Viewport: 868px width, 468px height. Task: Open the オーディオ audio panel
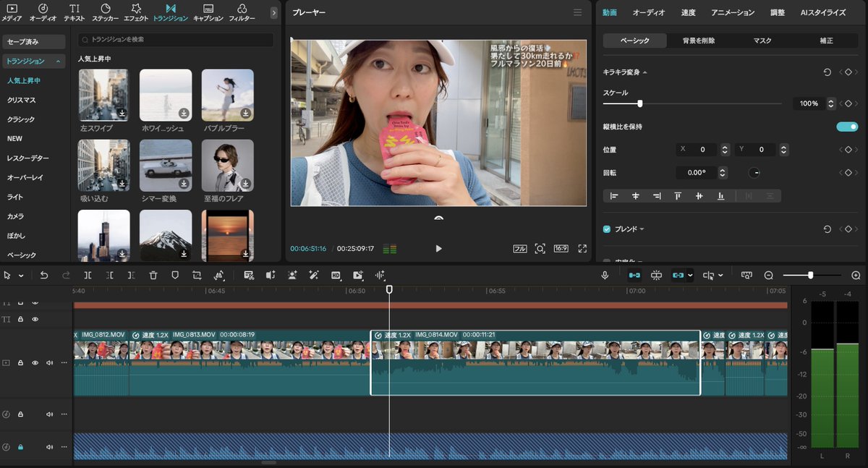(43, 12)
